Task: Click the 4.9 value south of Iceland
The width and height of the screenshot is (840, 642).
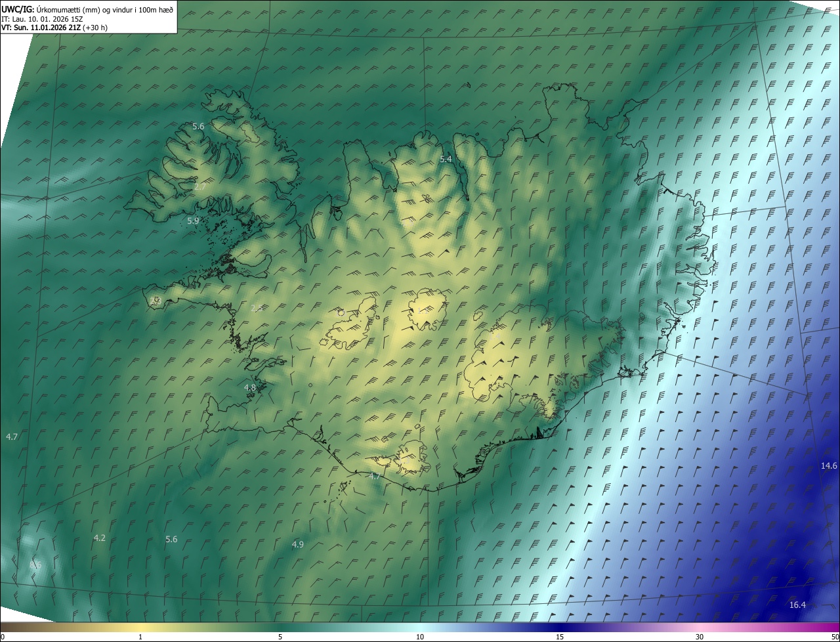Action: 297,544
